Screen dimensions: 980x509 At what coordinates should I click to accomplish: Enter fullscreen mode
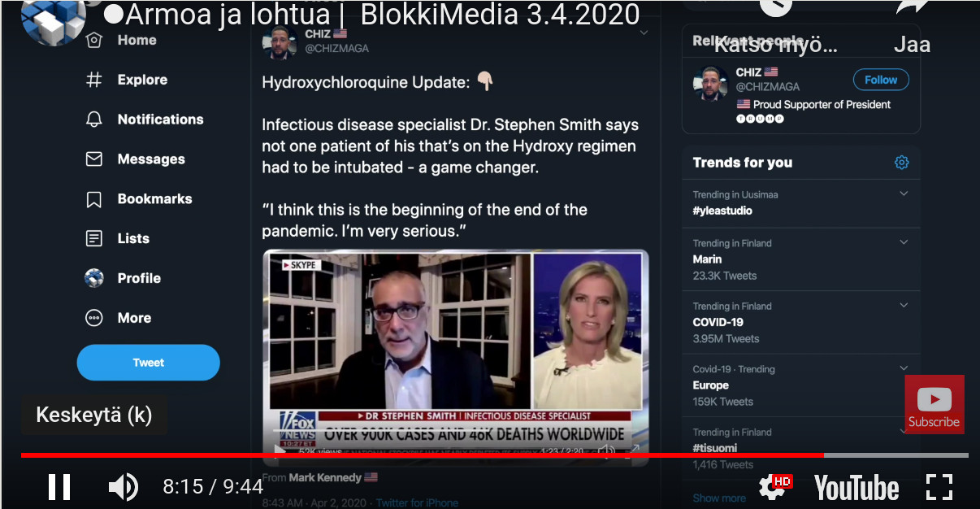point(939,486)
